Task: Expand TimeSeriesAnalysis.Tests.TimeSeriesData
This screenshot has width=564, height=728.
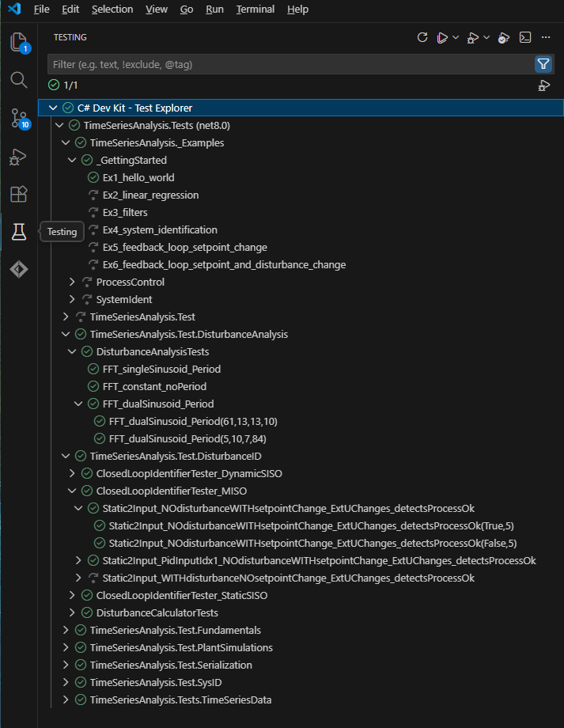Action: pyautogui.click(x=66, y=700)
